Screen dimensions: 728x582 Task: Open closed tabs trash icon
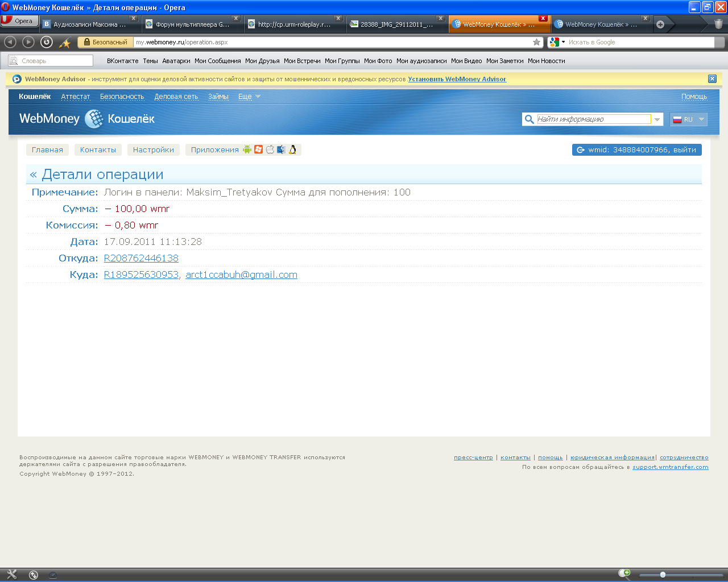(x=718, y=24)
